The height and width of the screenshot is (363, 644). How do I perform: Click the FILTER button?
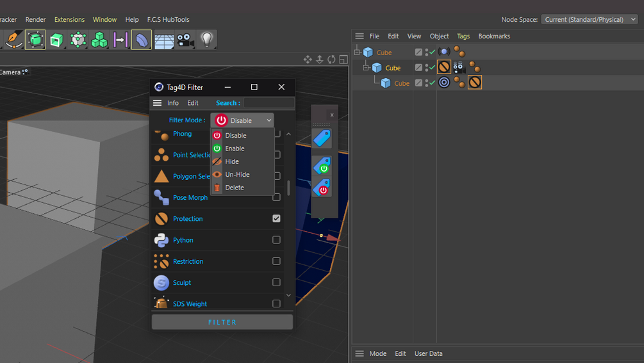pos(222,322)
